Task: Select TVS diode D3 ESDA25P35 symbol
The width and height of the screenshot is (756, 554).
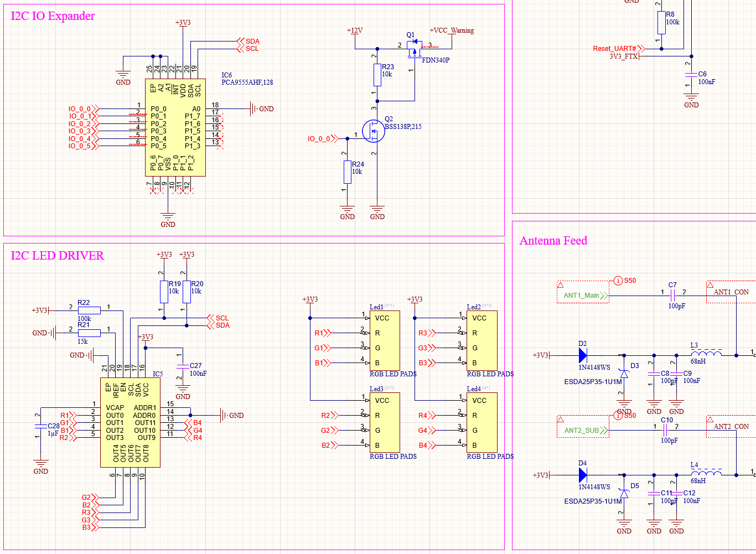Action: pyautogui.click(x=624, y=374)
